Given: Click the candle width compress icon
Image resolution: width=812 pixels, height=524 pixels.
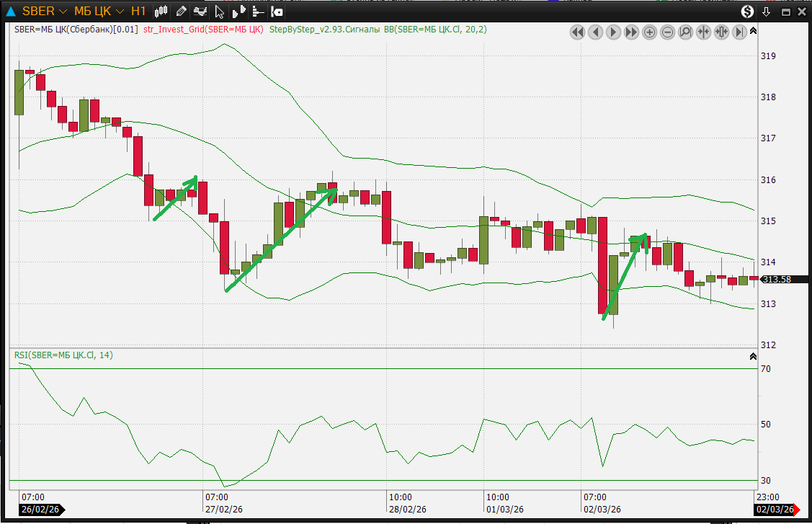Looking at the screenshot, I should [x=721, y=32].
